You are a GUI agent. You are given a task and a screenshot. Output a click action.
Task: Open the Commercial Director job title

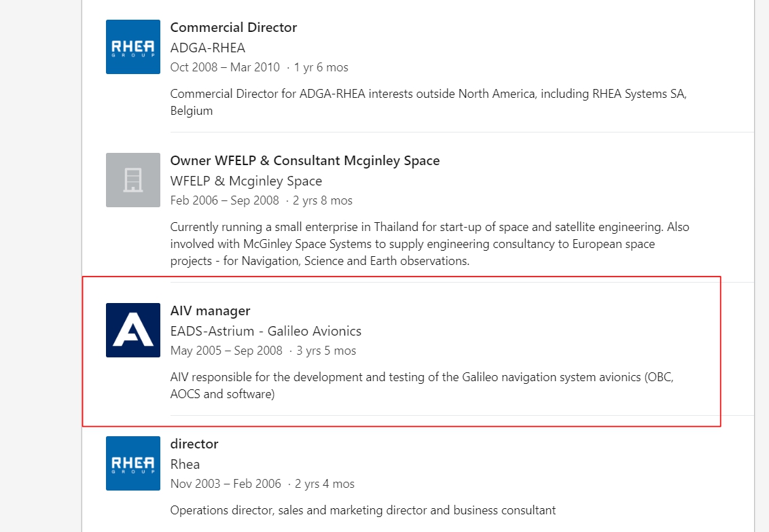coord(233,27)
